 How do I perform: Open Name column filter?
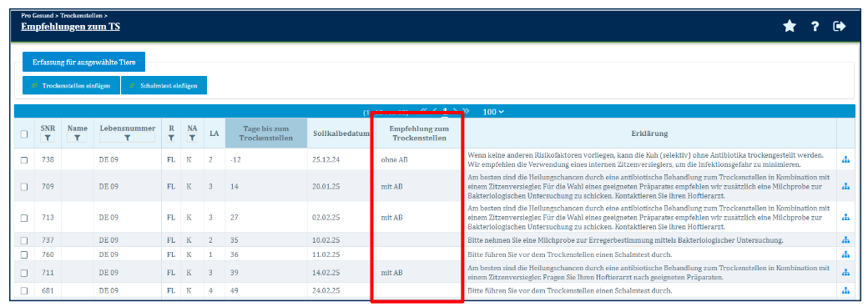point(78,138)
